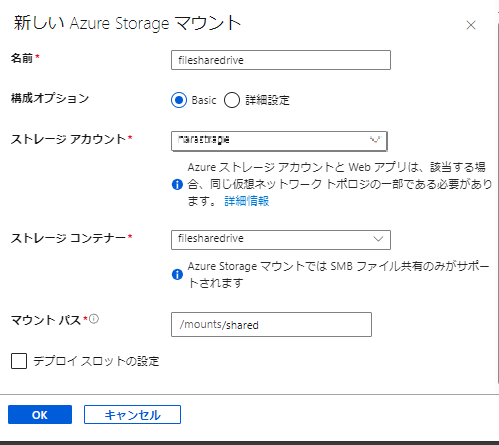The image size is (499, 445).
Task: Click the マウント パス input field
Action: pos(271,324)
